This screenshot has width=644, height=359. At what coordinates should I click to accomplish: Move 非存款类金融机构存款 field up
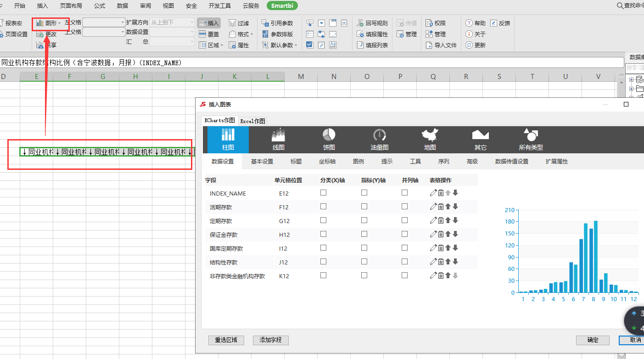[x=448, y=275]
